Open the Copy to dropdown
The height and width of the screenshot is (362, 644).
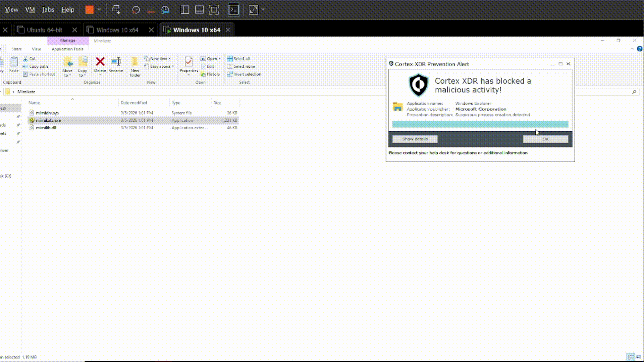(83, 66)
